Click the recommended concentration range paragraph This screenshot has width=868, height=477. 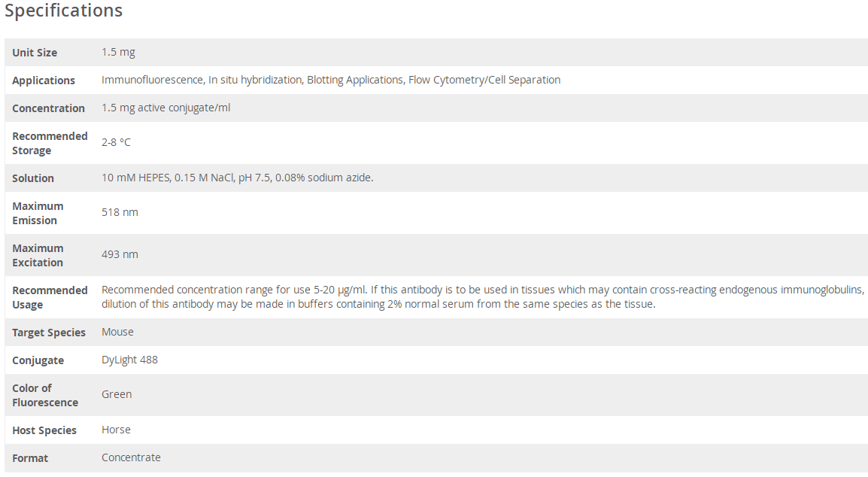point(481,296)
